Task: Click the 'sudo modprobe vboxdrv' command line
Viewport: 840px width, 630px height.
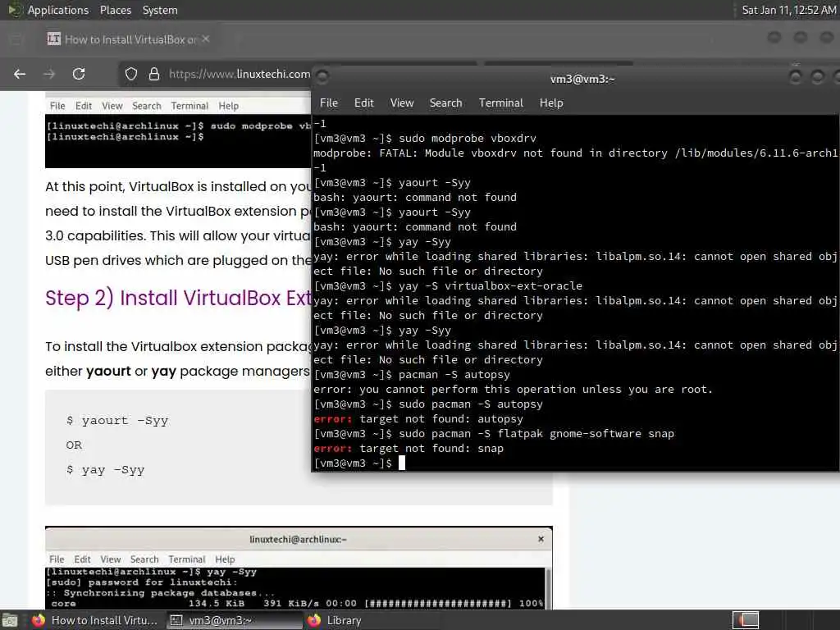Action: (x=425, y=138)
